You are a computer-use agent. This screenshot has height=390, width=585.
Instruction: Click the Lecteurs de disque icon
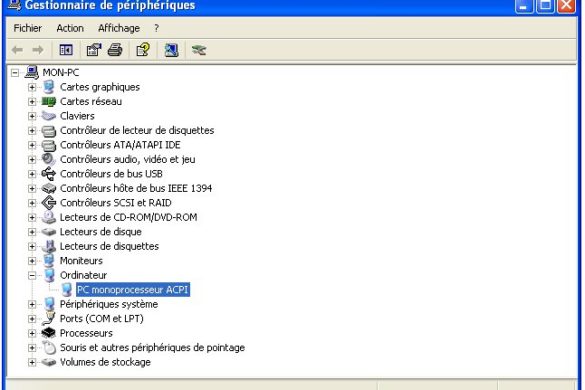[x=49, y=232]
